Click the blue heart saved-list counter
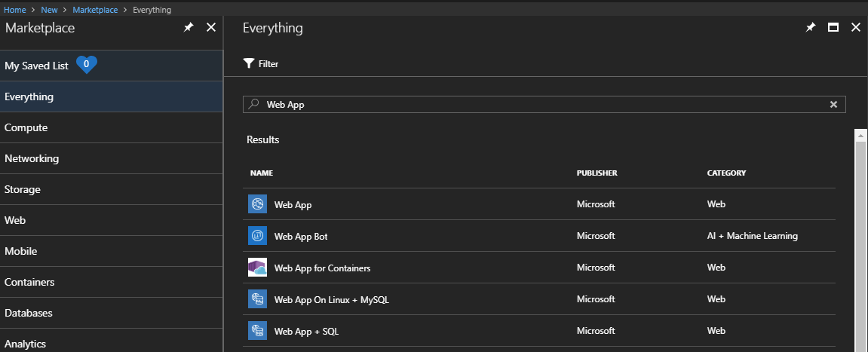This screenshot has width=868, height=352. click(x=87, y=65)
